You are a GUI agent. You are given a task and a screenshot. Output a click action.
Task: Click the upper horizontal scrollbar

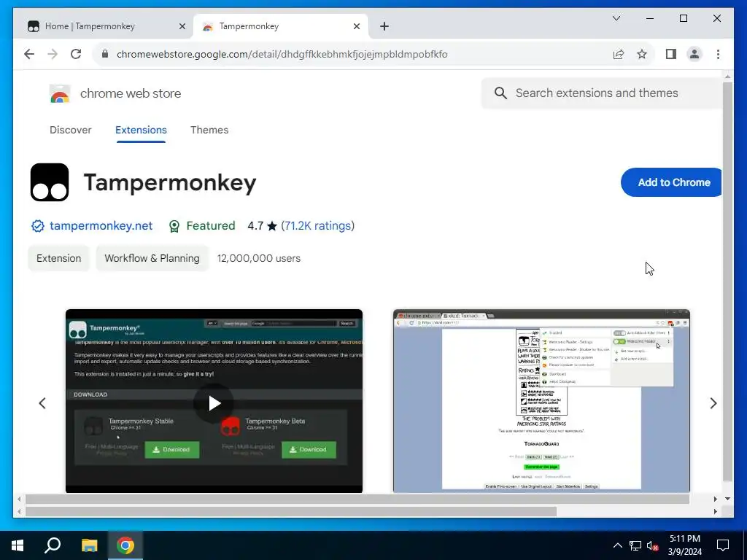[357, 499]
